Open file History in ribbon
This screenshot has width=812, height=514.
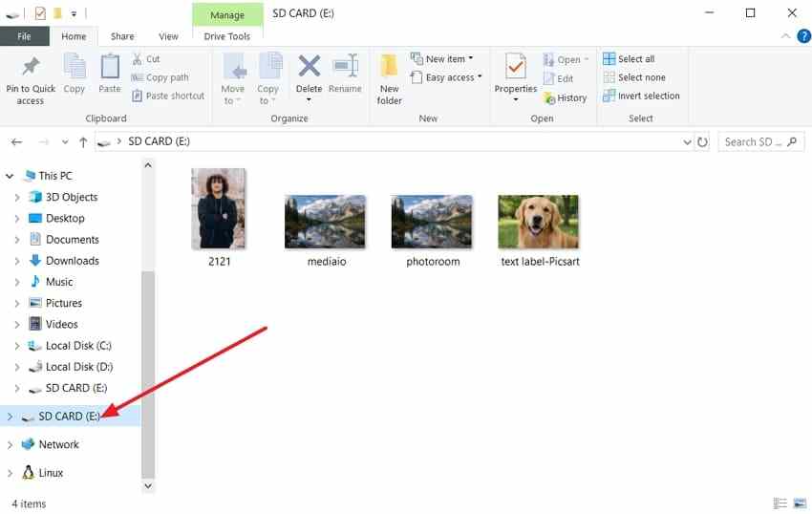tap(565, 98)
